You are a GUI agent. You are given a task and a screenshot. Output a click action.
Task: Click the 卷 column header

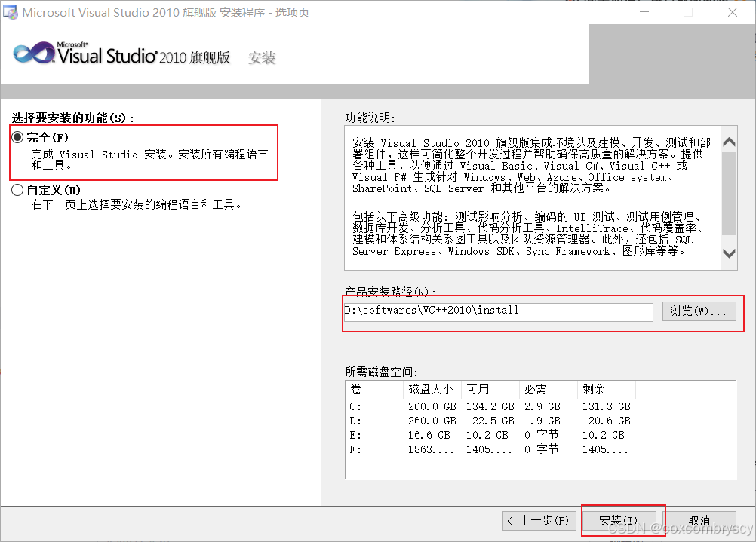coord(374,389)
